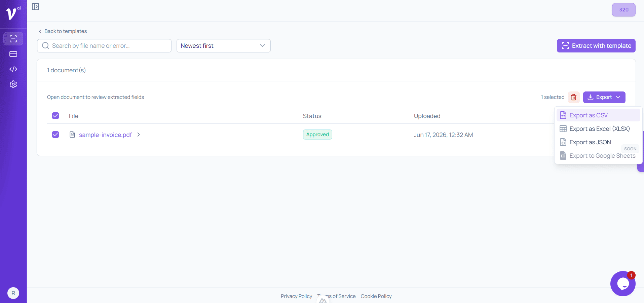Click the 320 credits badge

coord(623,10)
